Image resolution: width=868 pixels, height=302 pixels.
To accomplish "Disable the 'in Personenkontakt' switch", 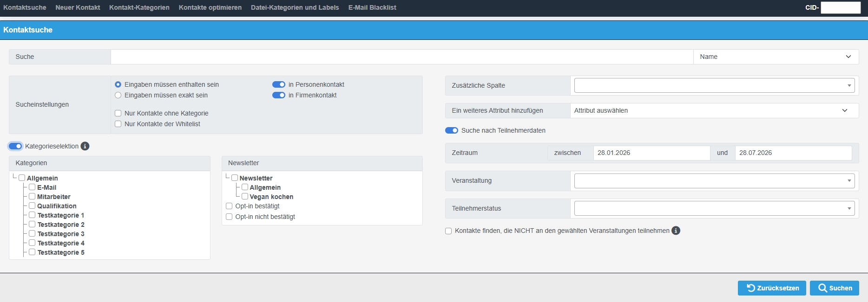I will click(x=279, y=84).
